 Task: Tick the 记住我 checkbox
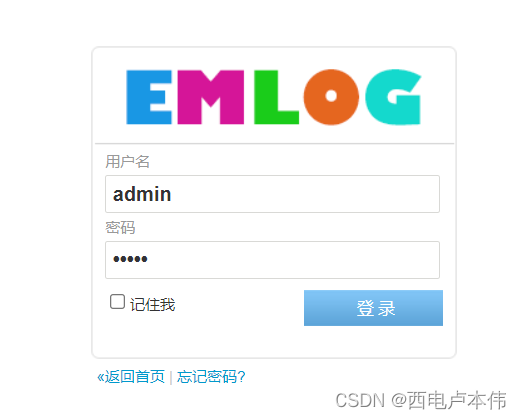pyautogui.click(x=117, y=301)
